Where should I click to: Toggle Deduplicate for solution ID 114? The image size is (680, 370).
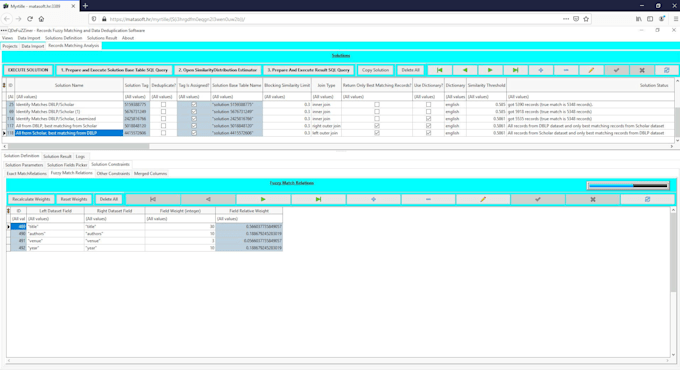coord(163,118)
